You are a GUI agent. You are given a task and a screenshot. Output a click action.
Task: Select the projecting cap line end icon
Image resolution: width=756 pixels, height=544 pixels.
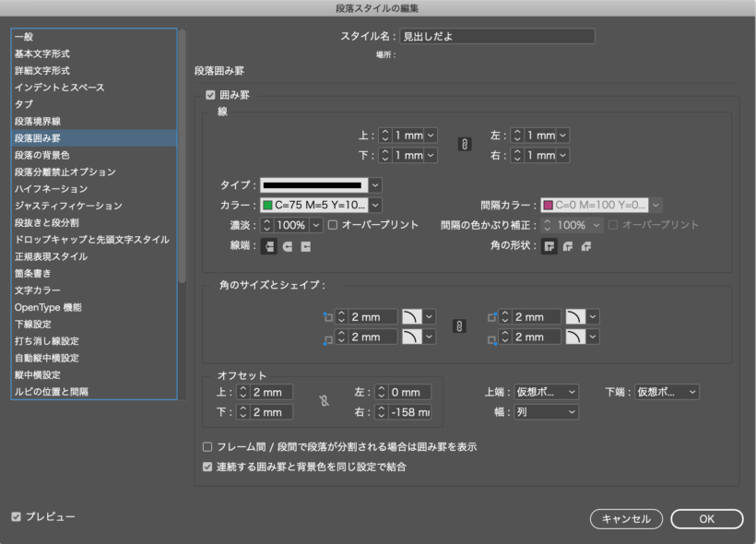(x=305, y=246)
